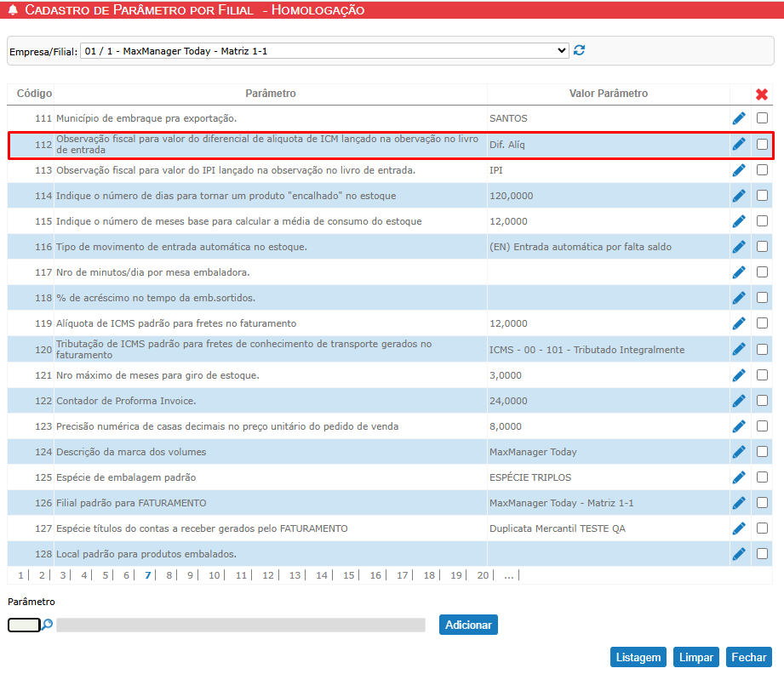Click the Parâmetro code input field

tap(24, 625)
